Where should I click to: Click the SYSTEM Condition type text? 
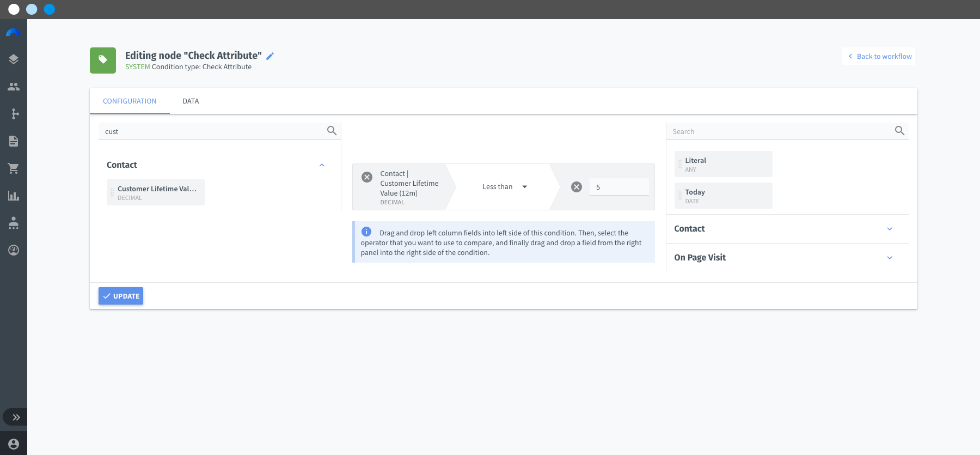point(188,67)
